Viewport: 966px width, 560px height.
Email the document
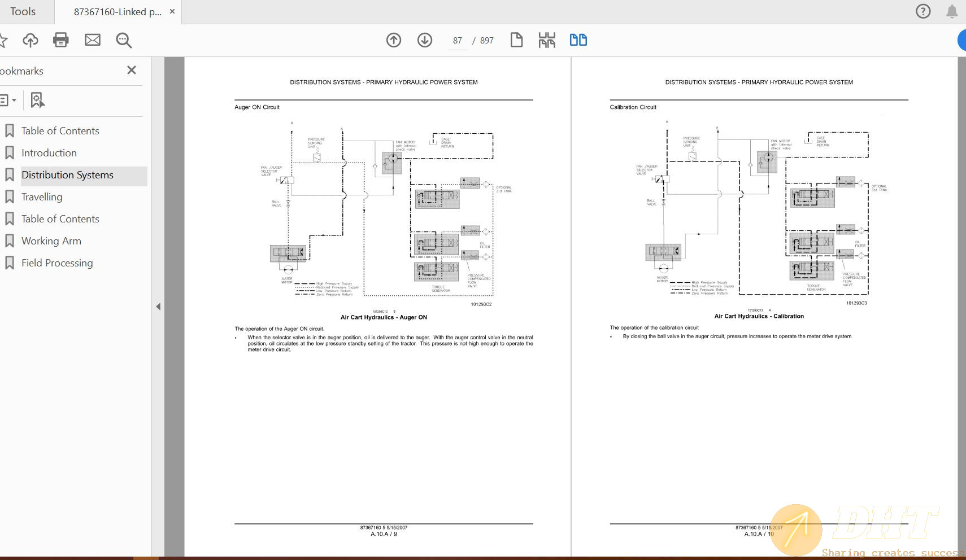93,40
